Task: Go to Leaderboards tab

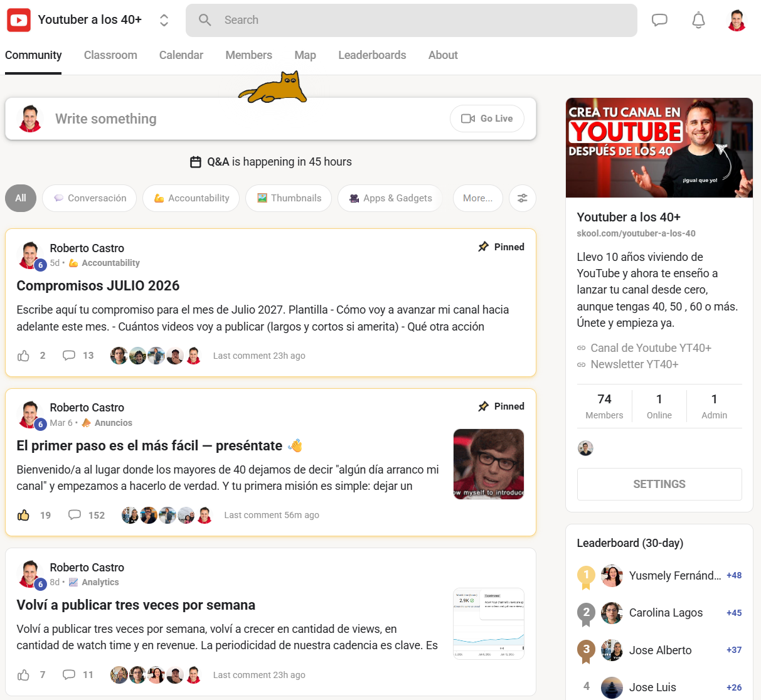Action: [372, 55]
